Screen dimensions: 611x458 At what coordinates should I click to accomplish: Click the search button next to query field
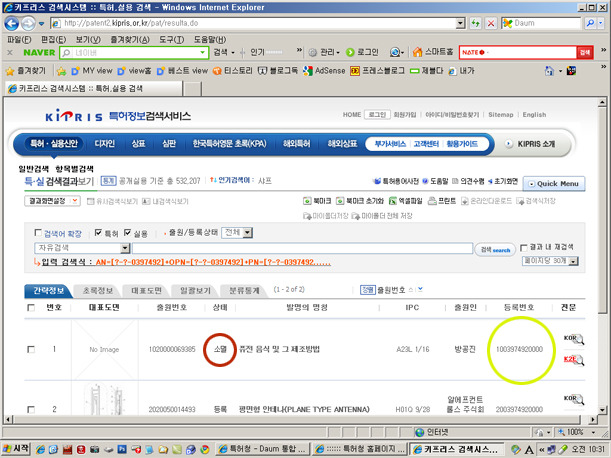(x=495, y=250)
